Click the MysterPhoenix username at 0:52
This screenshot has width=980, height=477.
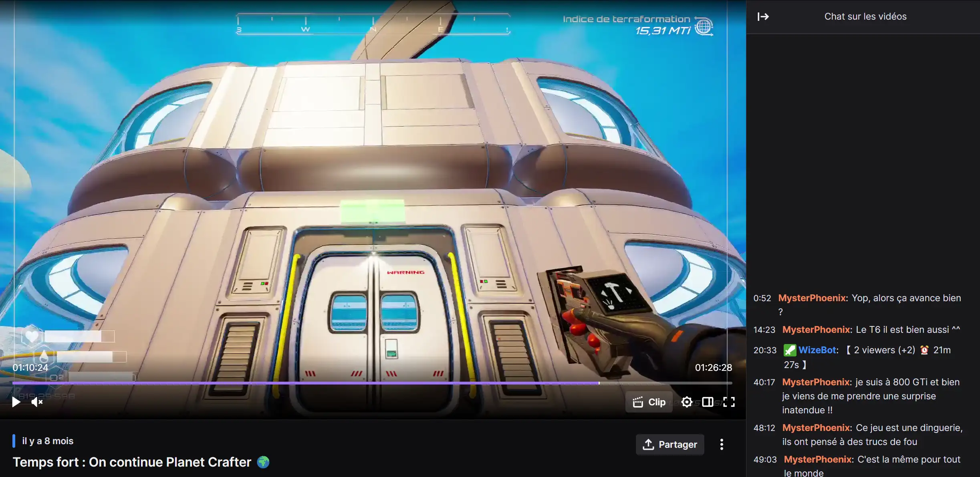(812, 298)
